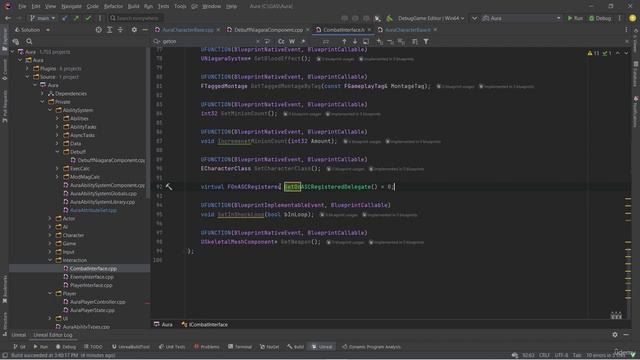Image resolution: width=640 pixels, height=360 pixels.
Task: Close the CombatInterface.h tab
Action: pos(369,30)
